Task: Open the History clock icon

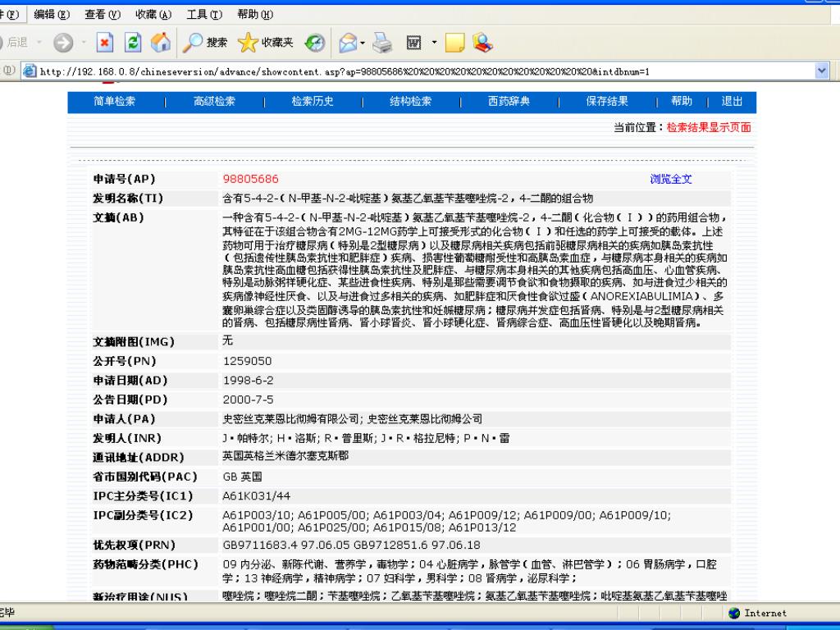Action: tap(315, 43)
